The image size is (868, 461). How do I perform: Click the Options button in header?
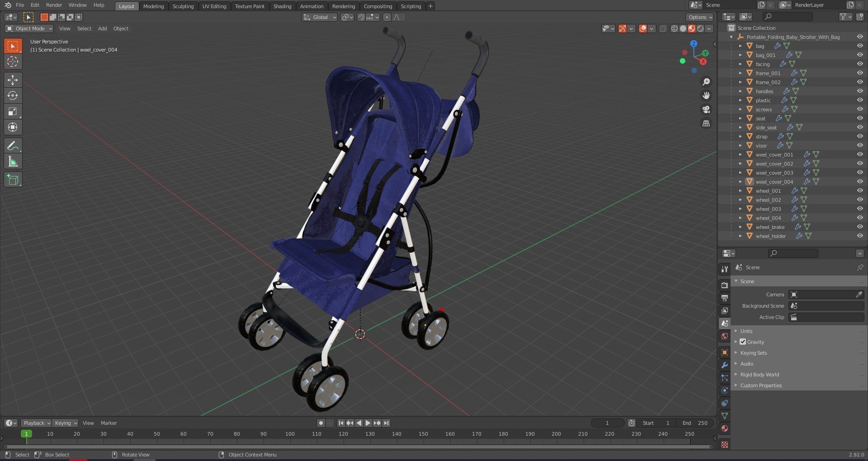click(x=700, y=17)
